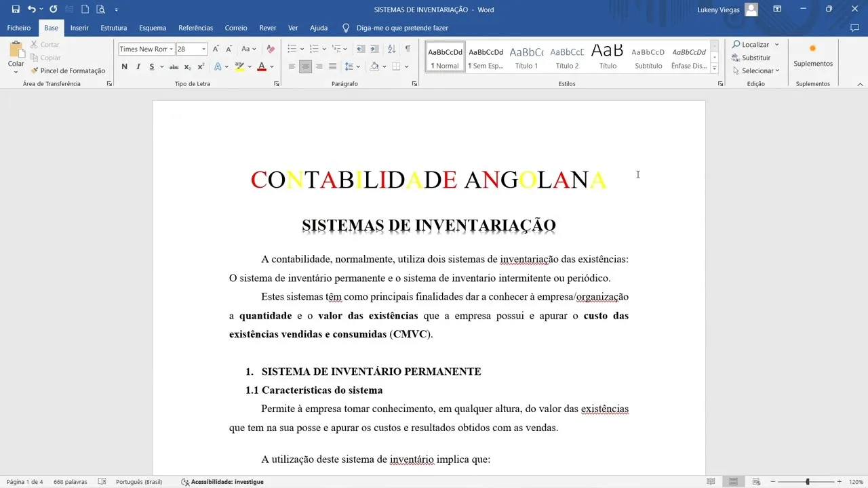Apply yellow text highlight color
The image size is (868, 488).
[x=239, y=66]
